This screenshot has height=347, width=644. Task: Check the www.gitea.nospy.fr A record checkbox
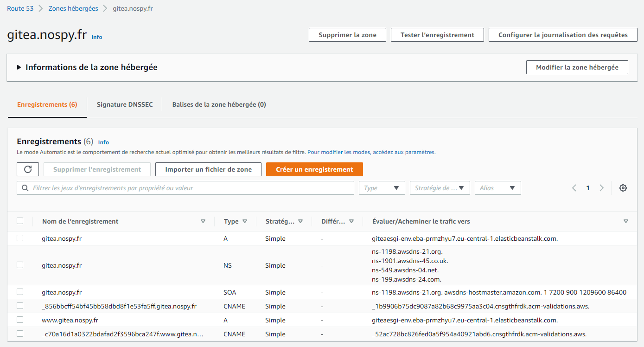coord(20,320)
